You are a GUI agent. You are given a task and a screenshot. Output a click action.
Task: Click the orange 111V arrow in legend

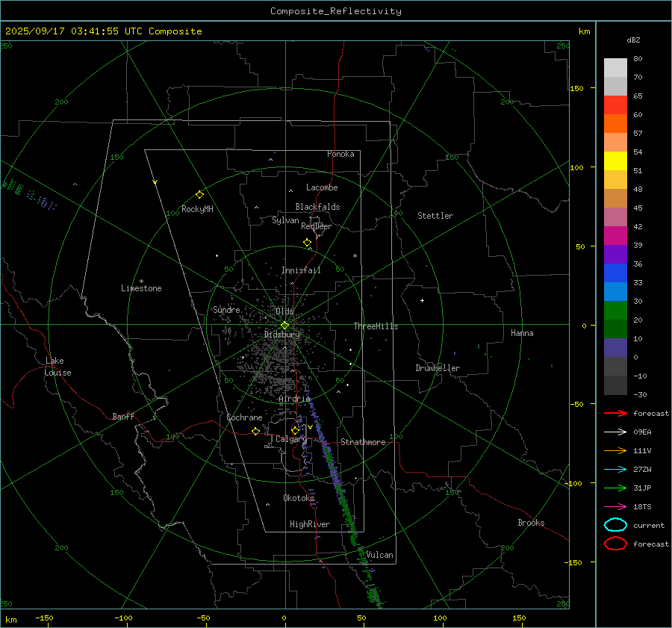(x=615, y=450)
